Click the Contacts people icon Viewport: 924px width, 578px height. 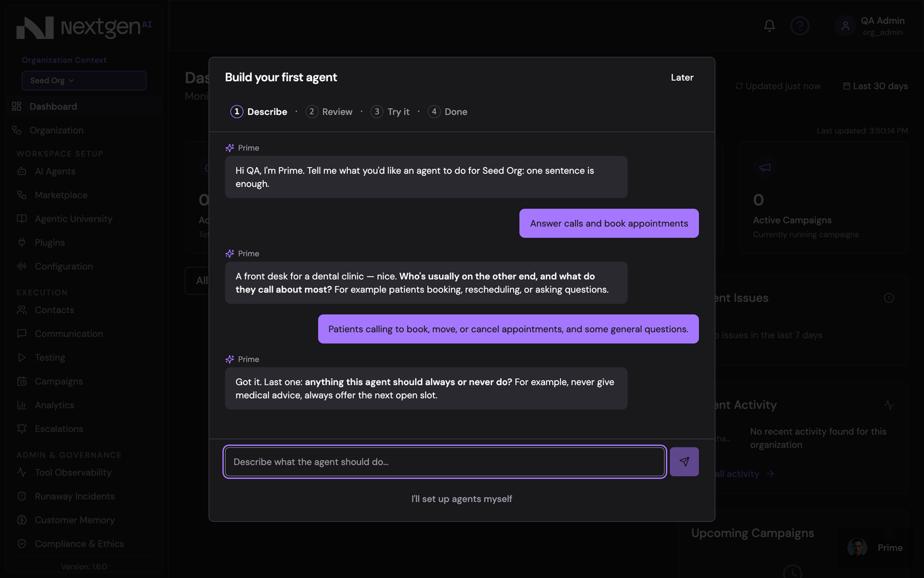[22, 310]
